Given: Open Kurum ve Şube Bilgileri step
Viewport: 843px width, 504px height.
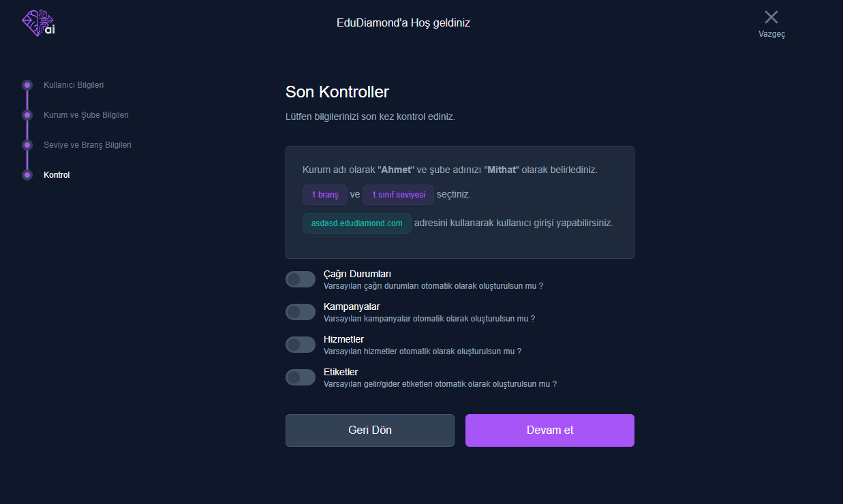Looking at the screenshot, I should coord(86,115).
